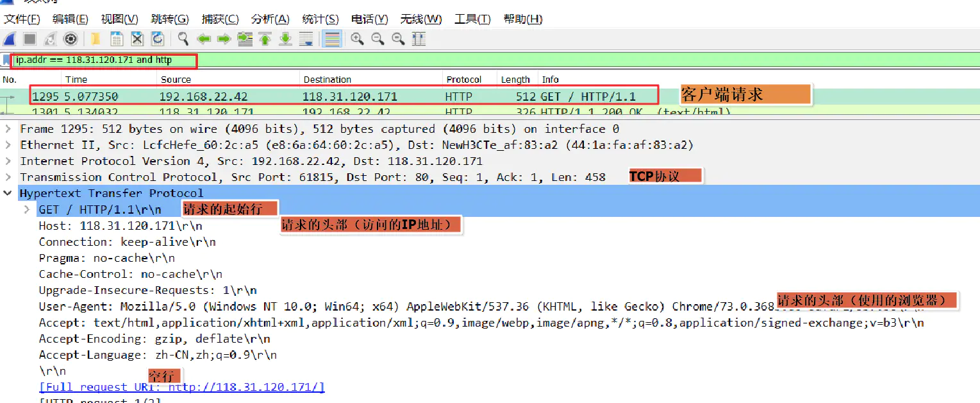Viewport: 980px width, 403px height.
Task: Select the Host: 118.31.120.171 header line
Action: coord(120,226)
